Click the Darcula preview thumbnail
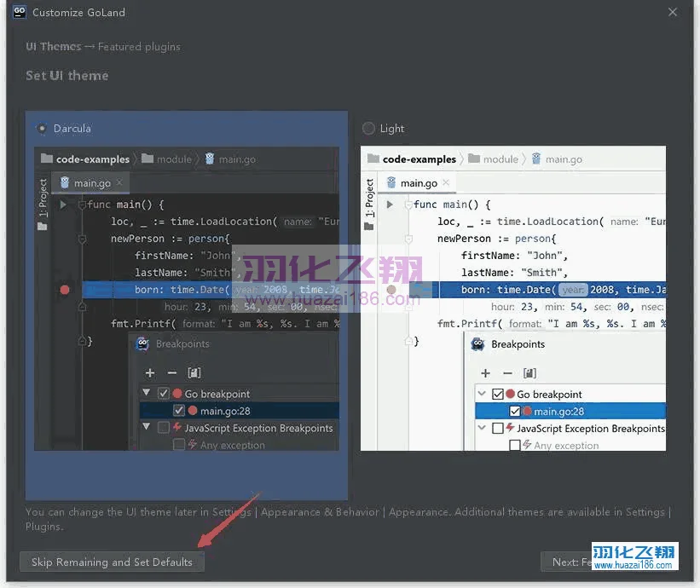Image resolution: width=700 pixels, height=588 pixels. (187, 298)
